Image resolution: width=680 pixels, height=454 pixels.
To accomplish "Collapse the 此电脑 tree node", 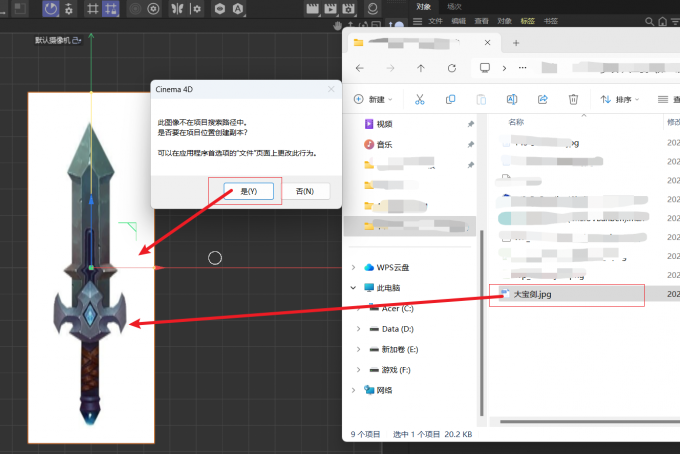I will click(353, 288).
